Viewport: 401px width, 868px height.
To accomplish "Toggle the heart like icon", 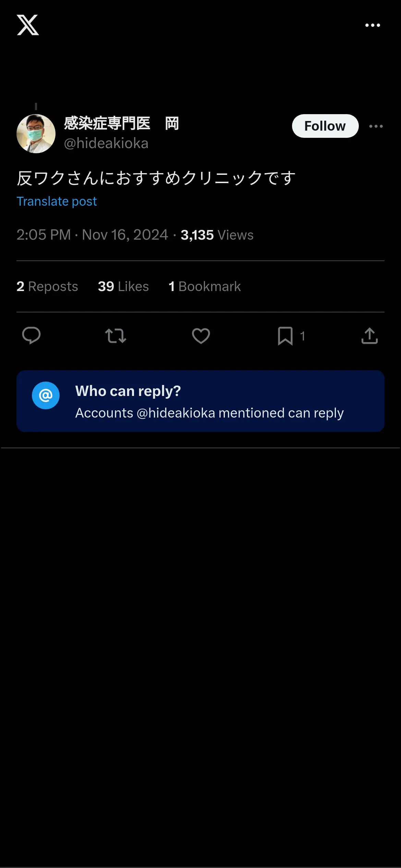I will pyautogui.click(x=201, y=336).
